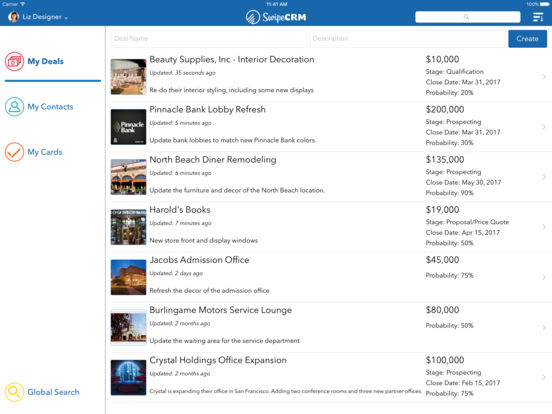Open the My Deals icon in sidebar
552x414 pixels.
(x=14, y=61)
